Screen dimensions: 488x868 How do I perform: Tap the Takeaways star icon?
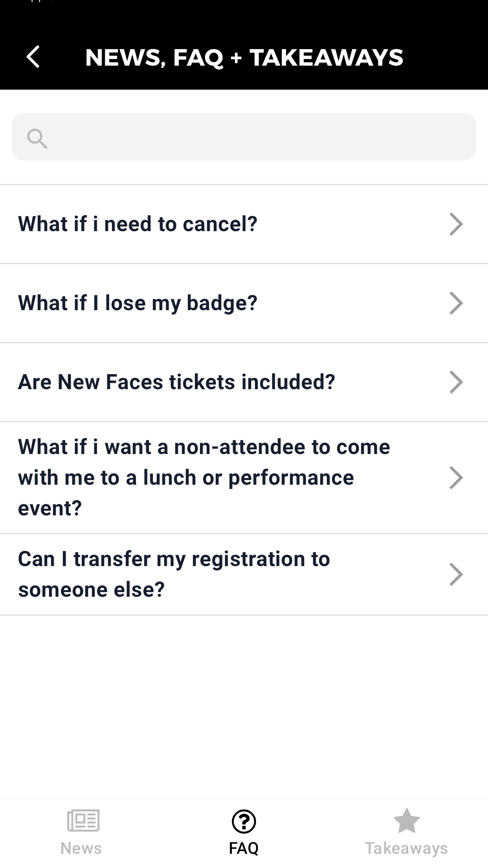[x=406, y=820]
